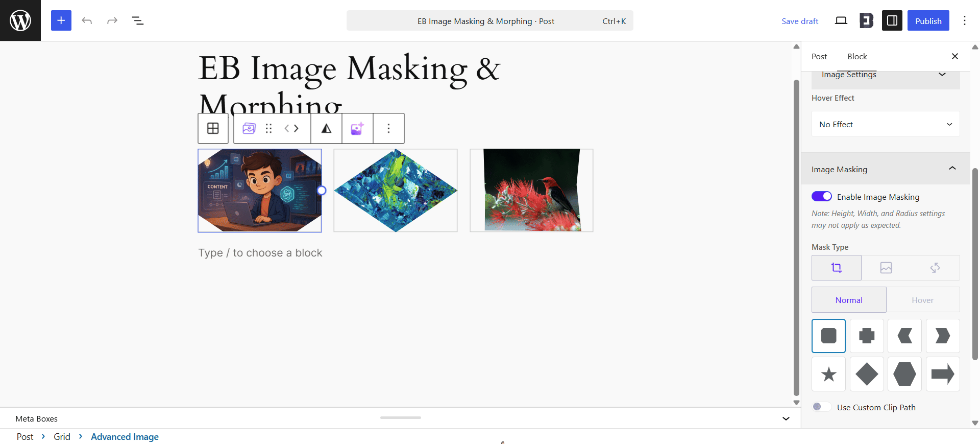This screenshot has width=980, height=444.
Task: Choose the right-pointing chevron mask shape
Action: [943, 336]
